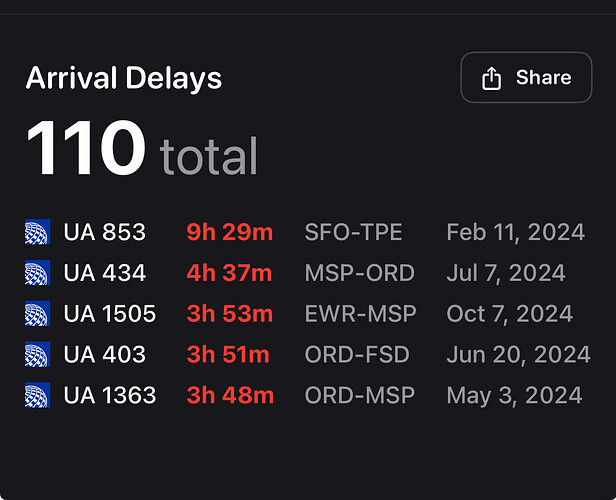This screenshot has height=500, width=616.
Task: Click the 9h 29m delay value
Action: [229, 232]
